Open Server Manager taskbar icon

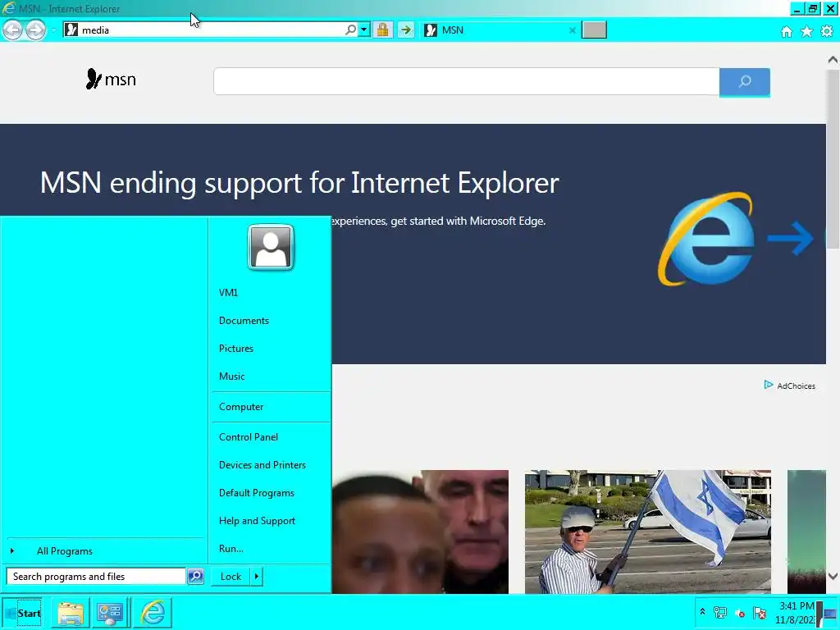coord(110,613)
